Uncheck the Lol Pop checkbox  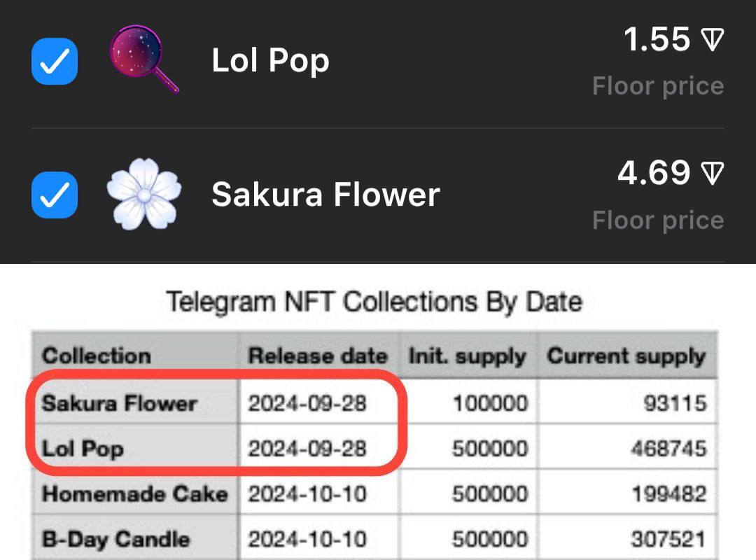[55, 62]
